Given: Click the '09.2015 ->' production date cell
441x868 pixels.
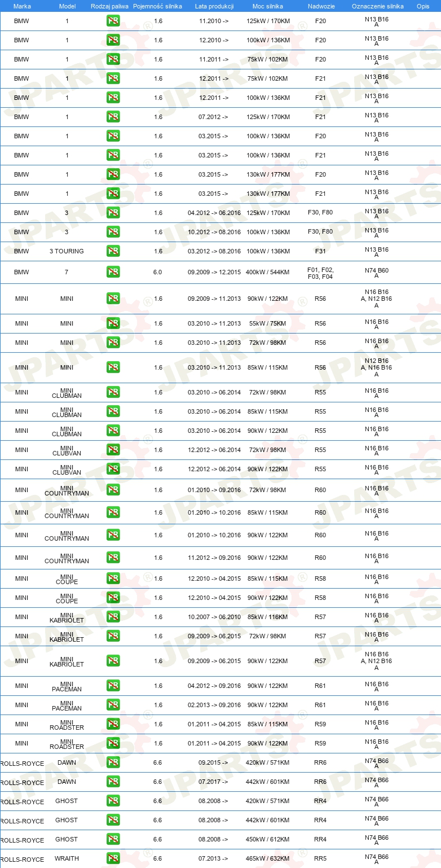Looking at the screenshot, I should point(213,762).
